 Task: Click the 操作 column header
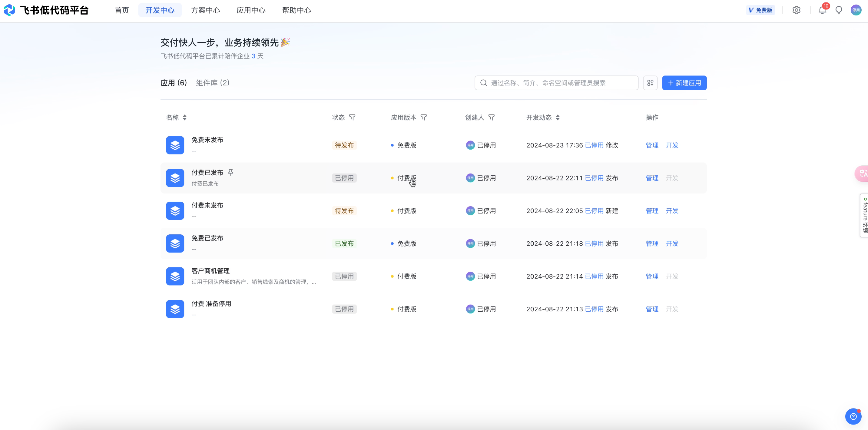(x=652, y=117)
